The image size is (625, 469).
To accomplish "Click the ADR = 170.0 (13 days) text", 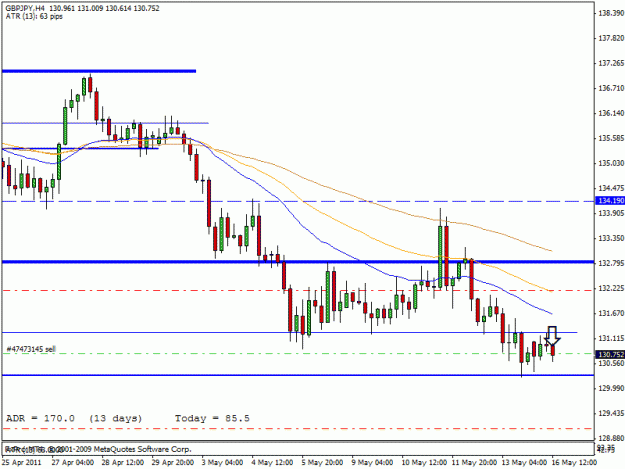I will 74,418.
